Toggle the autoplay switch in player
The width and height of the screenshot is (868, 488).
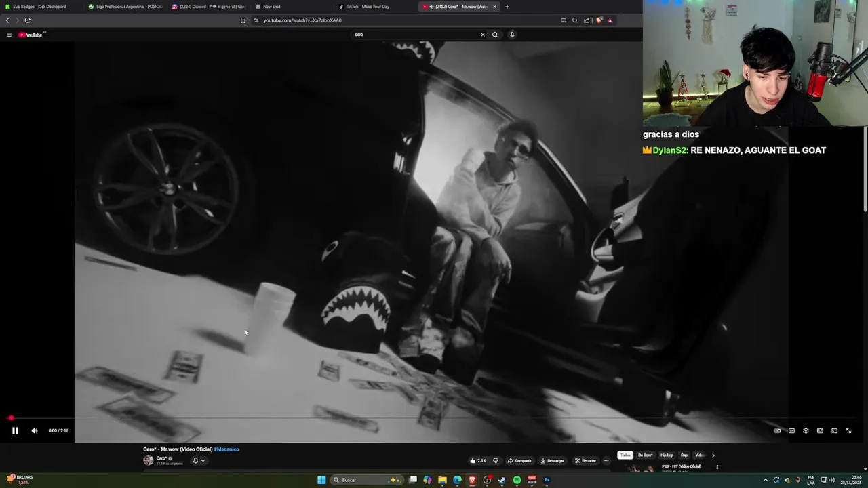click(x=777, y=430)
